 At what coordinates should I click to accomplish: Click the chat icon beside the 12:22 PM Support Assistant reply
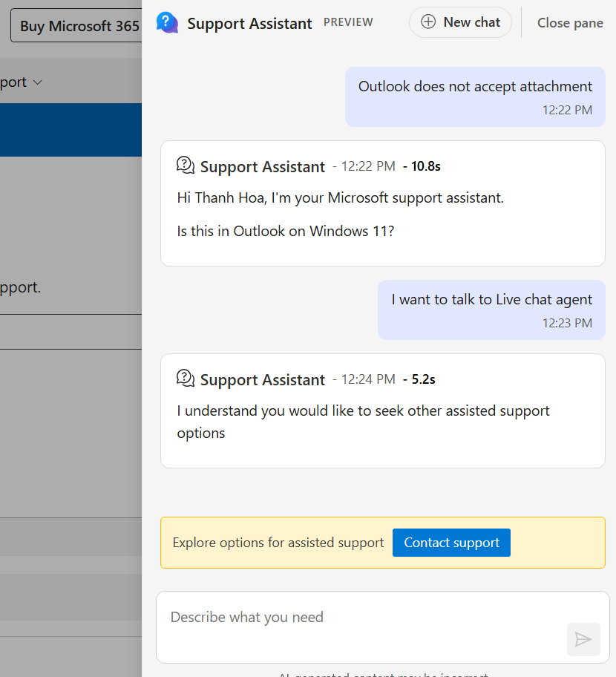[186, 166]
